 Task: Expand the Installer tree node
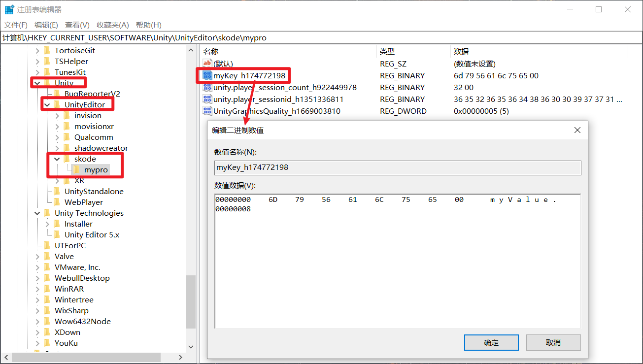pyautogui.click(x=47, y=224)
